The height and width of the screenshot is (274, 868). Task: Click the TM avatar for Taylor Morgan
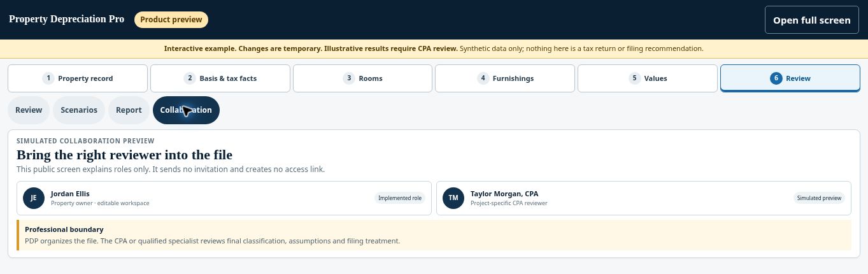point(453,198)
